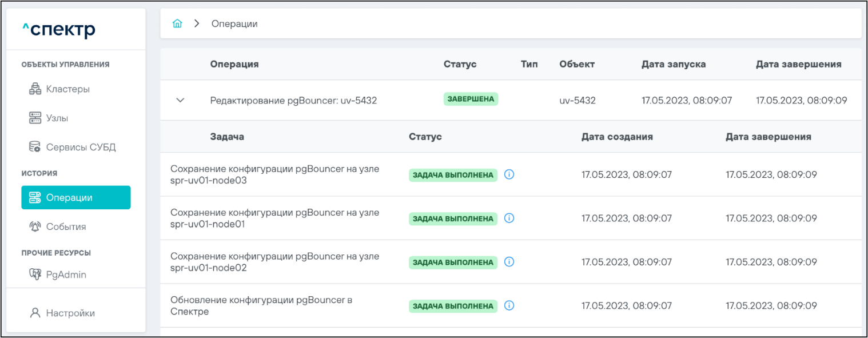
Task: Click info icon for spr-uv01-node02 task
Action: click(509, 262)
